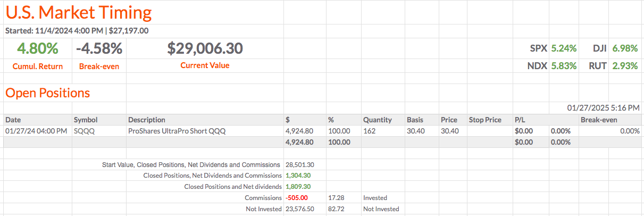The width and height of the screenshot is (644, 216).
Task: Click the 01/27/2025 5:16 PM timestamp
Action: (x=604, y=108)
